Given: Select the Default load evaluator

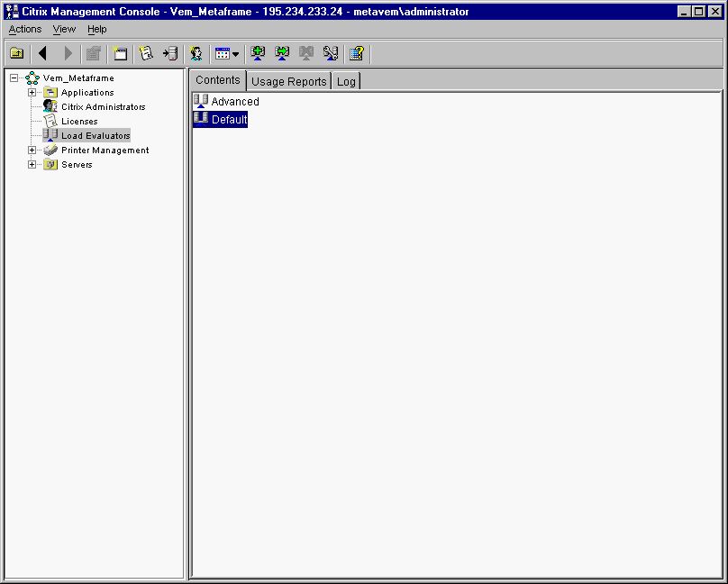Looking at the screenshot, I should tap(229, 120).
